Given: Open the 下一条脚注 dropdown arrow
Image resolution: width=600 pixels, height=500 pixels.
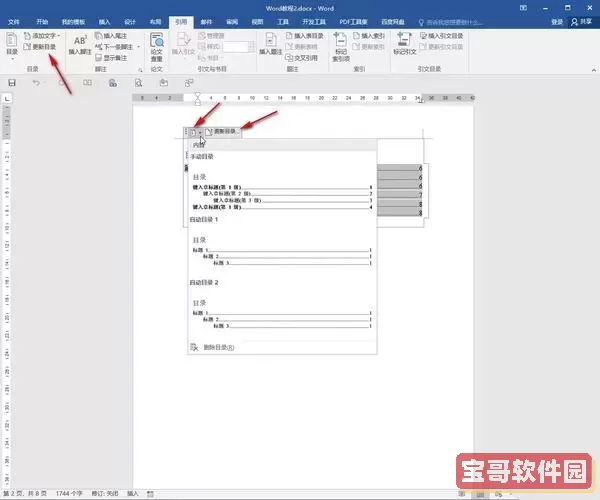Looking at the screenshot, I should 139,47.
